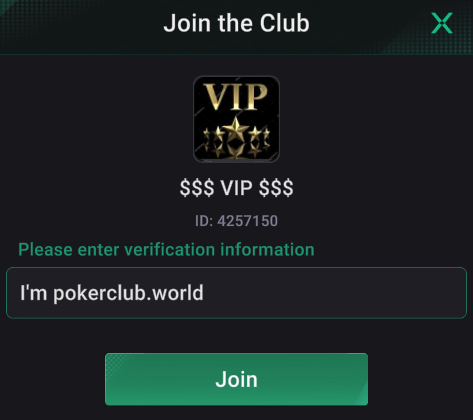Click the Join the Club title text
This screenshot has height=420, width=473.
236,23
